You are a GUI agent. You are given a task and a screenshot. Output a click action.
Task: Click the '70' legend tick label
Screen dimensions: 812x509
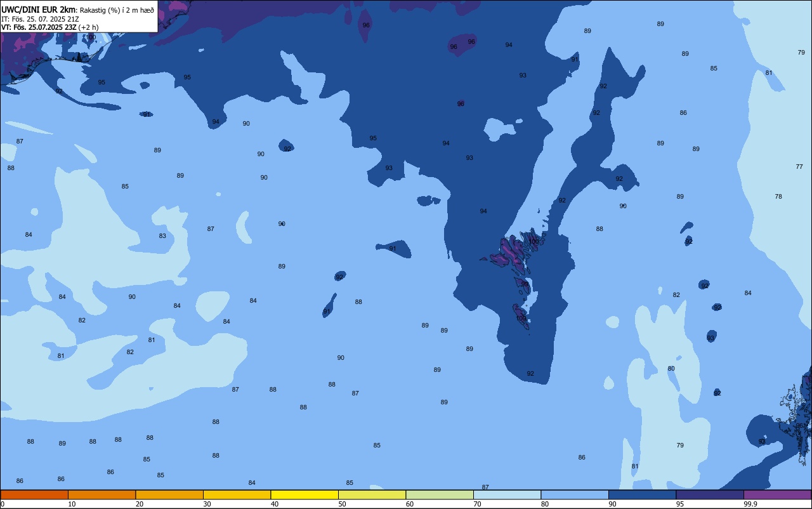pos(477,504)
